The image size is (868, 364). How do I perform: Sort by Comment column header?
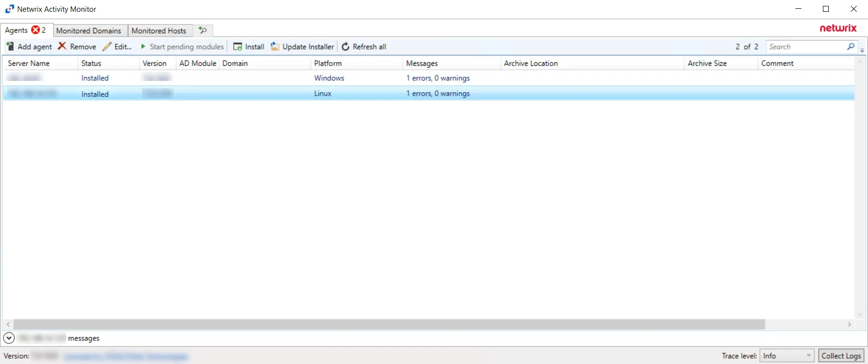tap(806, 63)
